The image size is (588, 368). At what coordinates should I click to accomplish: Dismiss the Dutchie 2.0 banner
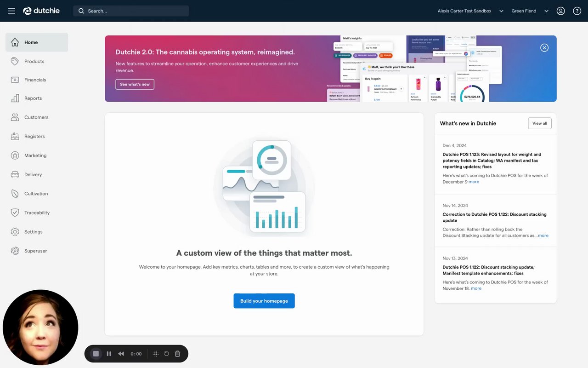[x=544, y=47]
